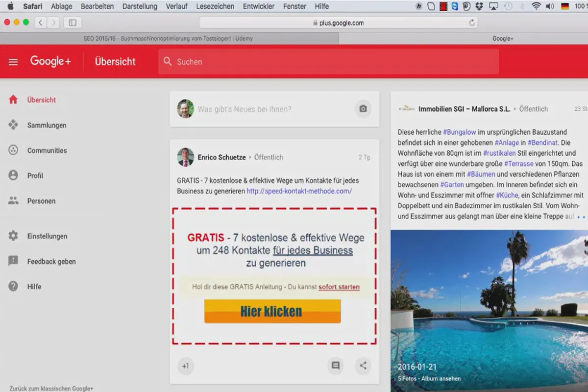Open the Darstellung menu
This screenshot has height=392, width=588.
[x=140, y=6]
